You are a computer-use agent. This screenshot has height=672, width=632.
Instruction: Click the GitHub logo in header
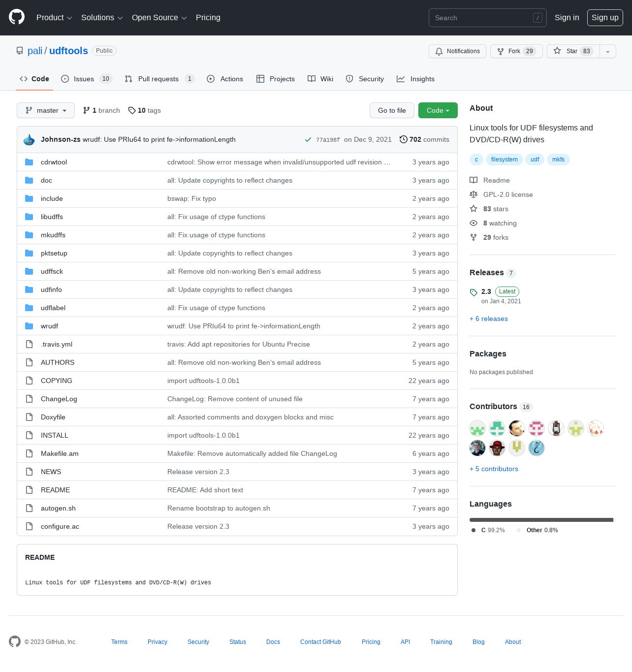click(x=17, y=17)
